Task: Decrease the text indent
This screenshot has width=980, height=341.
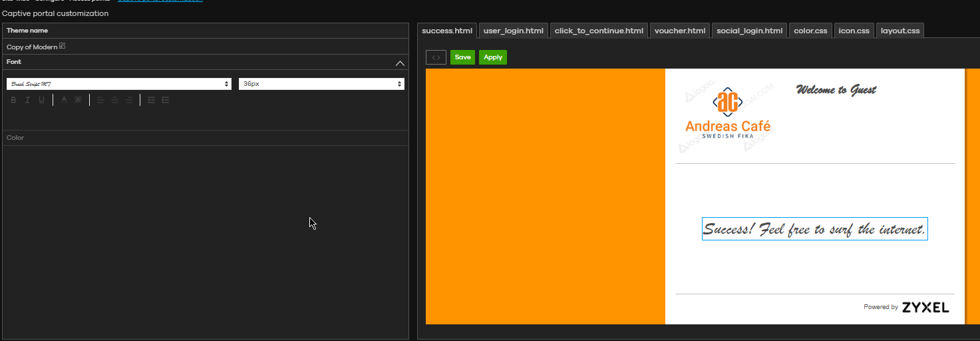Action: [151, 100]
